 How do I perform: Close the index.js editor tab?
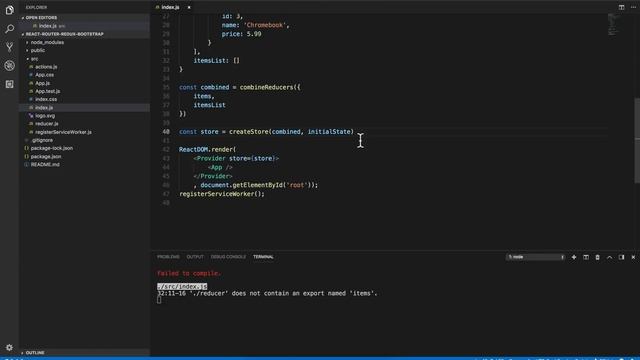click(189, 7)
